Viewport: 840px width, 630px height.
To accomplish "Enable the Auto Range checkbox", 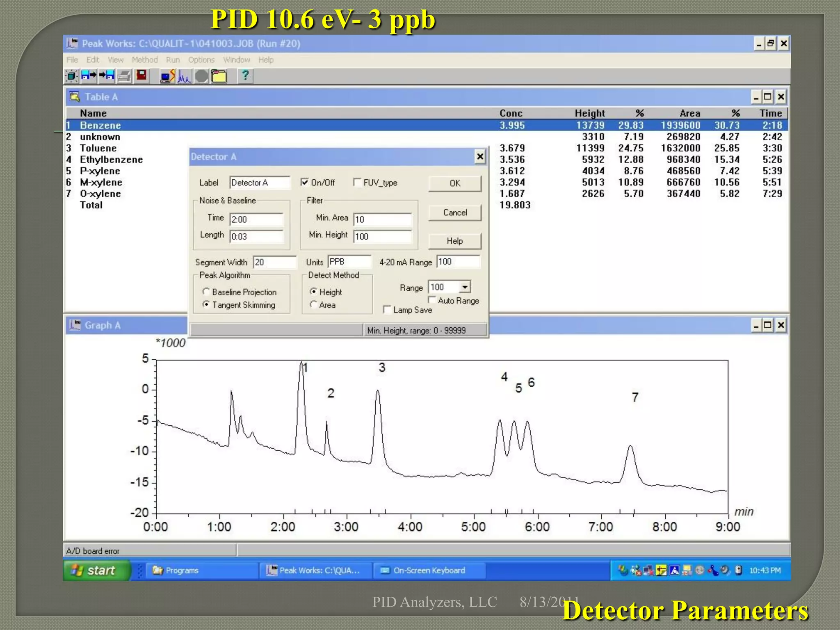I will (x=432, y=300).
